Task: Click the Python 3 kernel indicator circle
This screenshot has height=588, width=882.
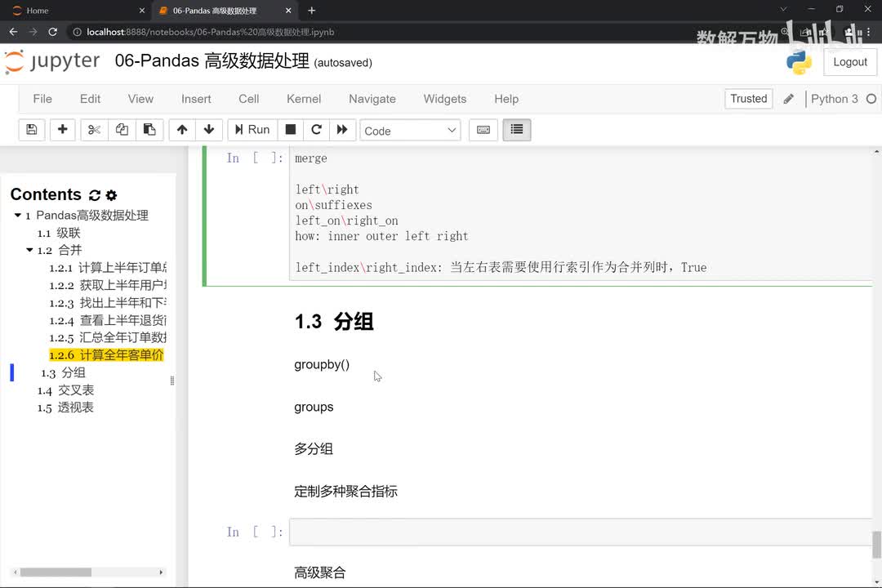Action: (871, 99)
